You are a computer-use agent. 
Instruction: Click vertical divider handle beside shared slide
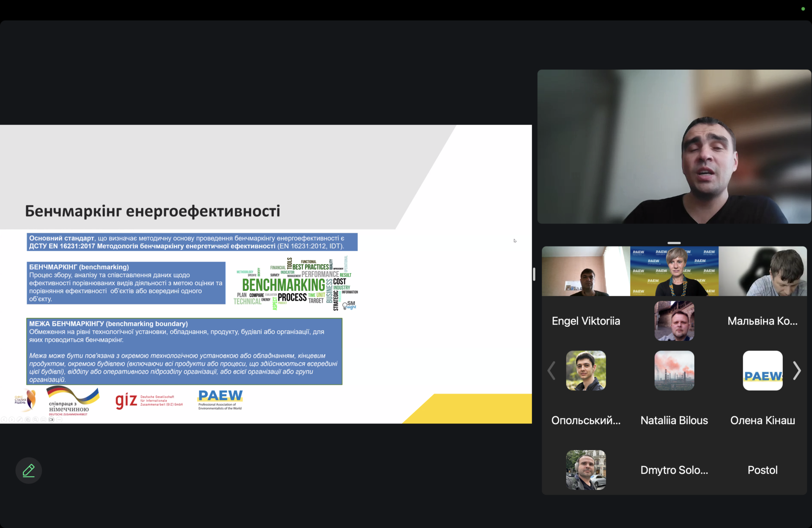[x=534, y=274]
